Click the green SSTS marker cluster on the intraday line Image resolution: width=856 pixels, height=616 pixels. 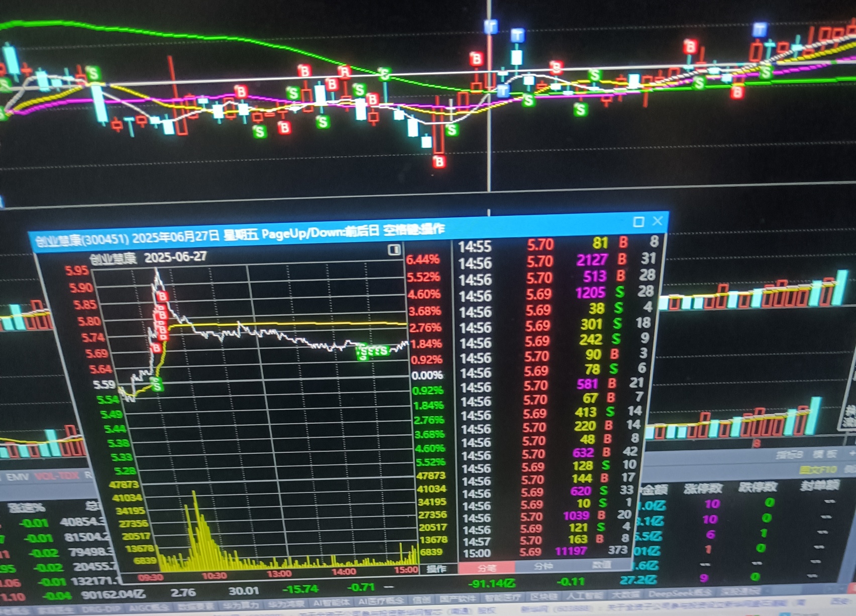(x=372, y=351)
